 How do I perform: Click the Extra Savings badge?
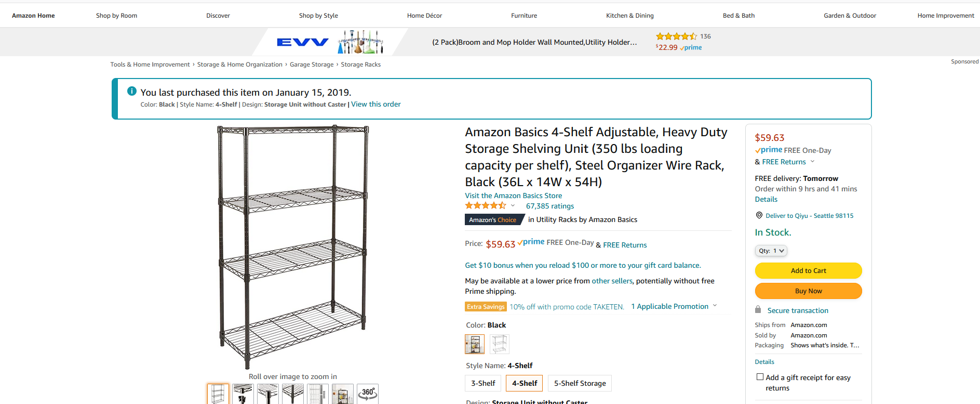point(486,307)
